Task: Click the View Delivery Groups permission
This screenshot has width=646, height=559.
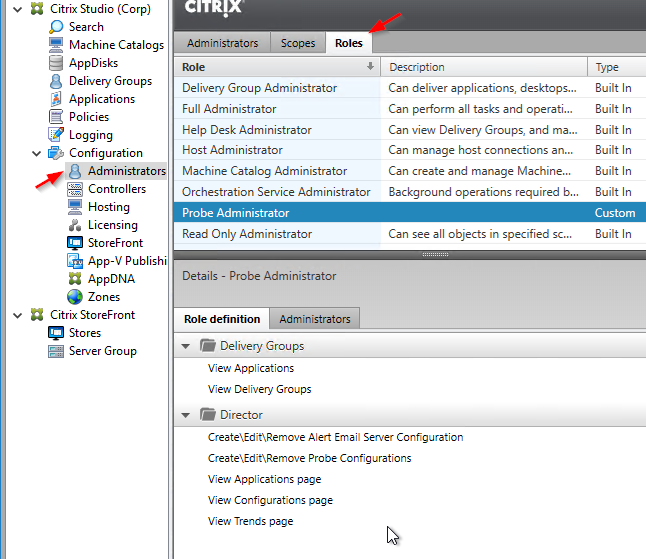Action: pyautogui.click(x=260, y=389)
